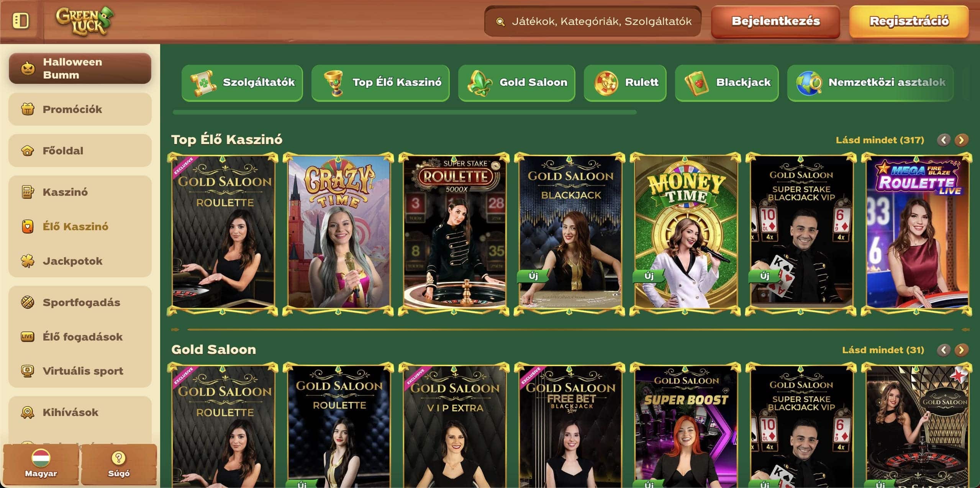Open Halloween Bumm pumpkin promotion

(80, 68)
